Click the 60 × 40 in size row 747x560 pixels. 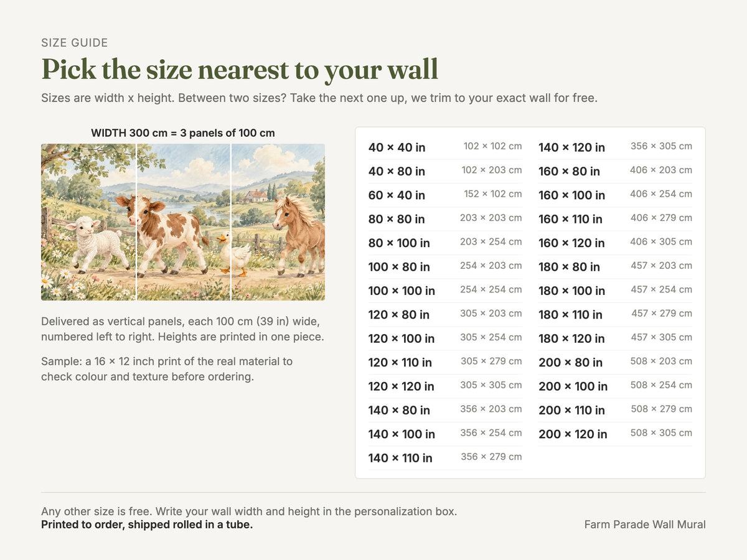pyautogui.click(x=445, y=195)
